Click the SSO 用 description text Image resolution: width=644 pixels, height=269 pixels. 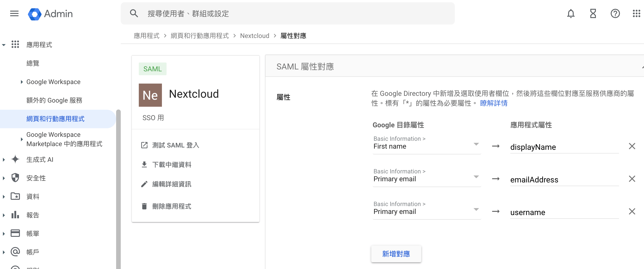point(153,118)
